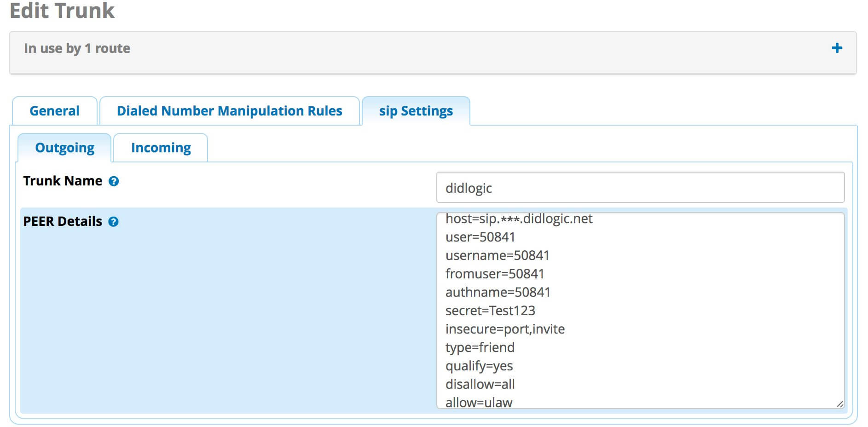The height and width of the screenshot is (427, 868).
Task: Select the sip Settings tab
Action: [x=415, y=110]
